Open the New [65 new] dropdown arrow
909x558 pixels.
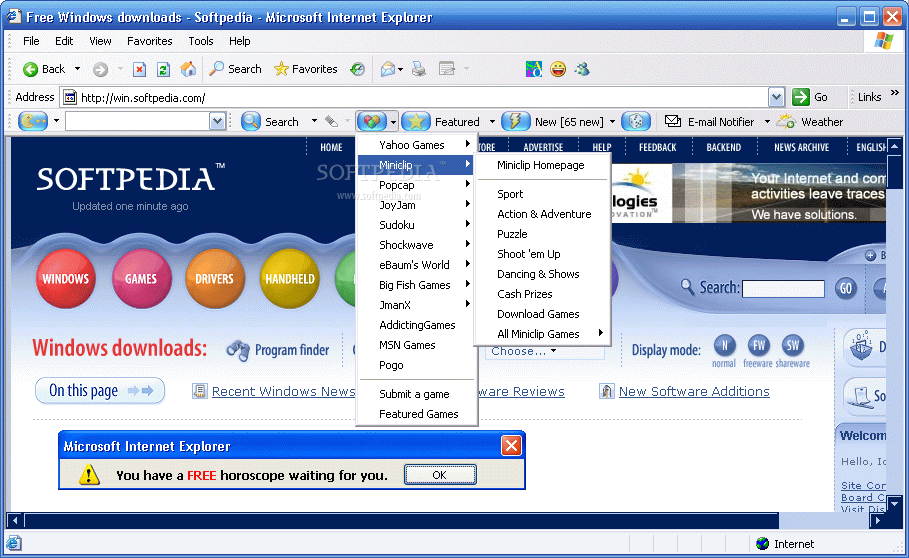[612, 122]
